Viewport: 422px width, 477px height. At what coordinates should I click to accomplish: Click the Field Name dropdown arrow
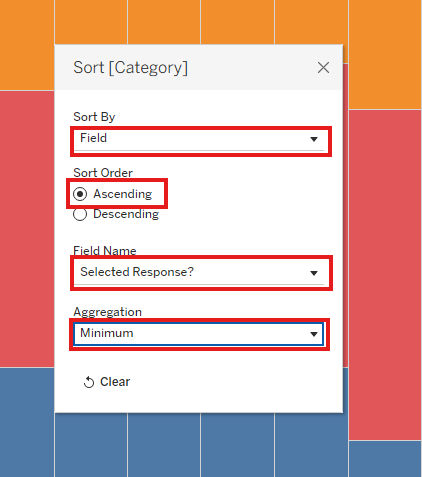click(x=314, y=273)
